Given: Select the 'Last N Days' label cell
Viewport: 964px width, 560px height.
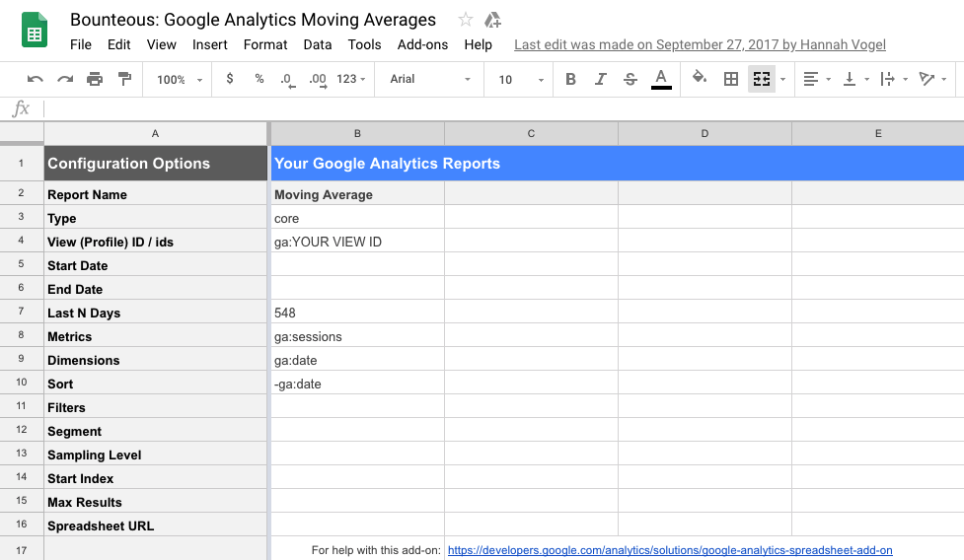Looking at the screenshot, I should coord(156,313).
